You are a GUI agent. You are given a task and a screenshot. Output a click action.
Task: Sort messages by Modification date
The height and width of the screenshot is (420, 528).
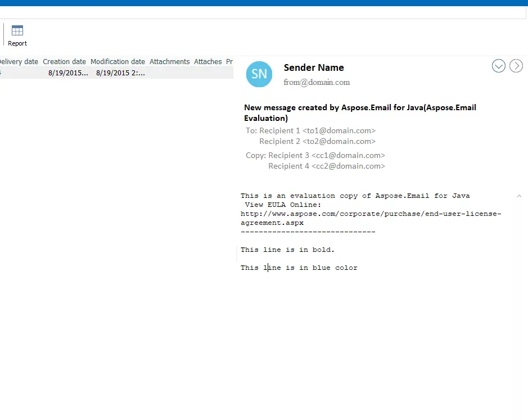click(x=118, y=61)
